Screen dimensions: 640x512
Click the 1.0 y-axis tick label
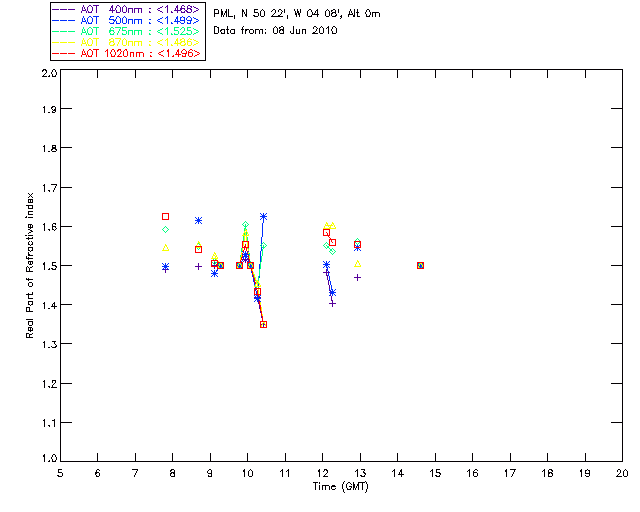(x=49, y=459)
